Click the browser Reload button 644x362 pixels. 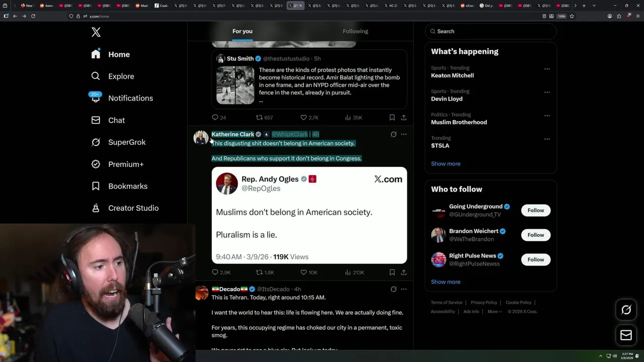tap(33, 16)
